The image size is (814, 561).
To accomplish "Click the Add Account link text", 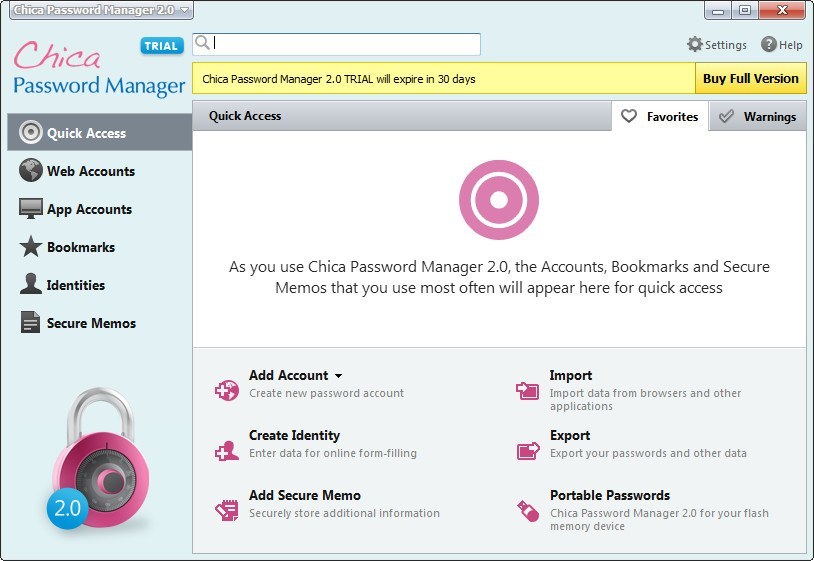I will click(289, 375).
